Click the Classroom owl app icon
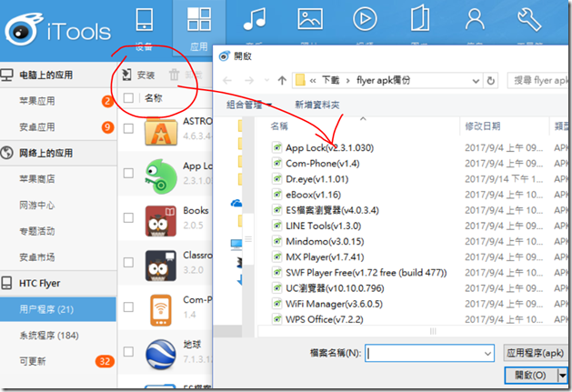 pos(161,266)
